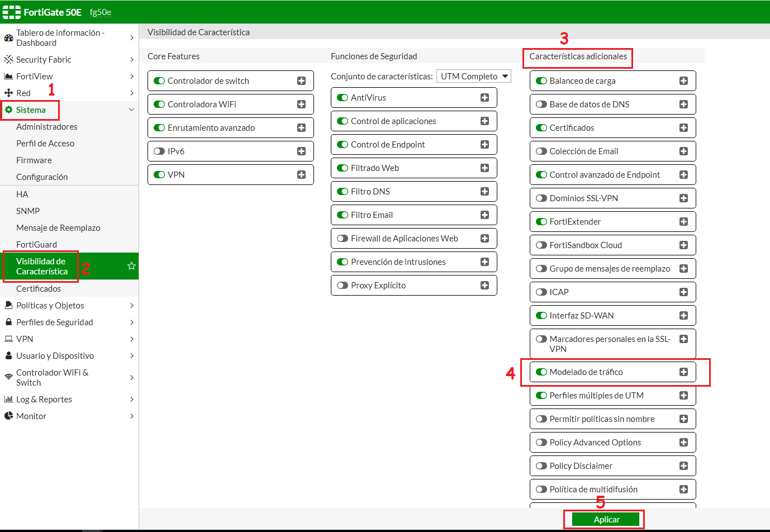Turn on Firewall de Aplicaciones Web

click(x=343, y=239)
